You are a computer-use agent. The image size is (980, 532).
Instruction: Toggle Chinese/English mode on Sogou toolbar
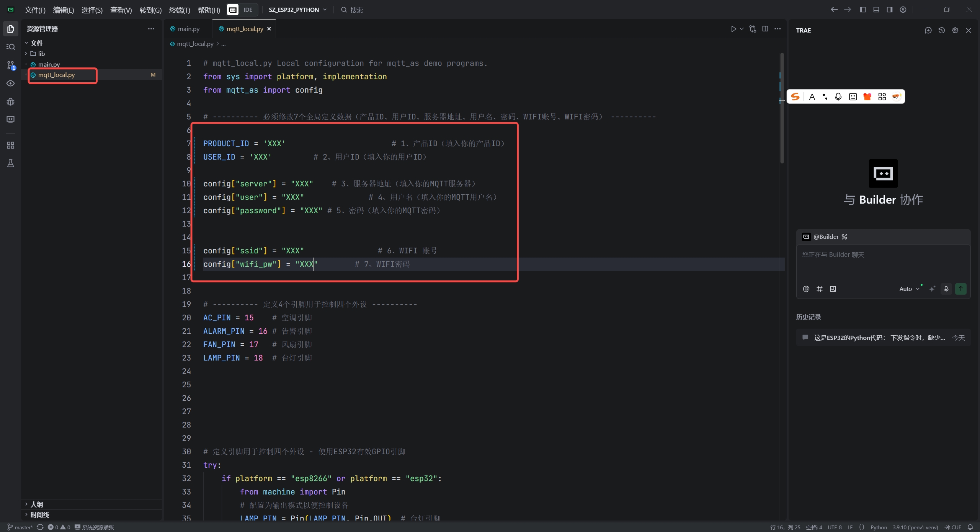pyautogui.click(x=812, y=96)
